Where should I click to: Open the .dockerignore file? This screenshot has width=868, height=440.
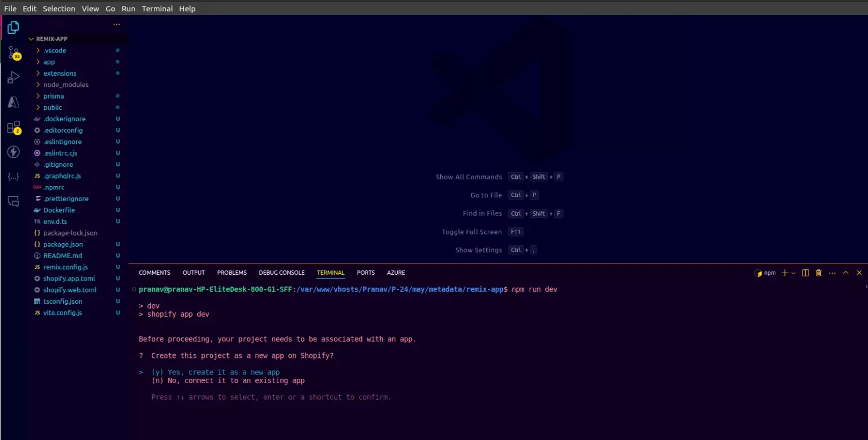64,119
